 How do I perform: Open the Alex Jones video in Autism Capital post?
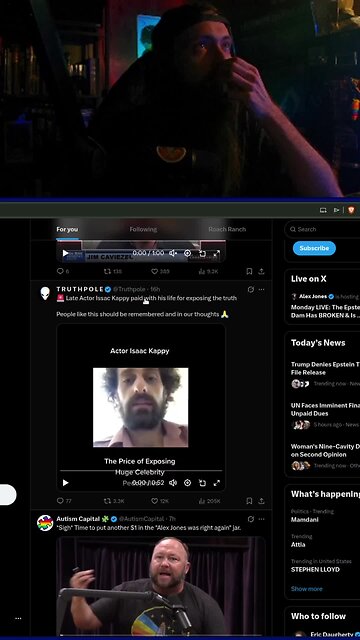[x=161, y=586]
